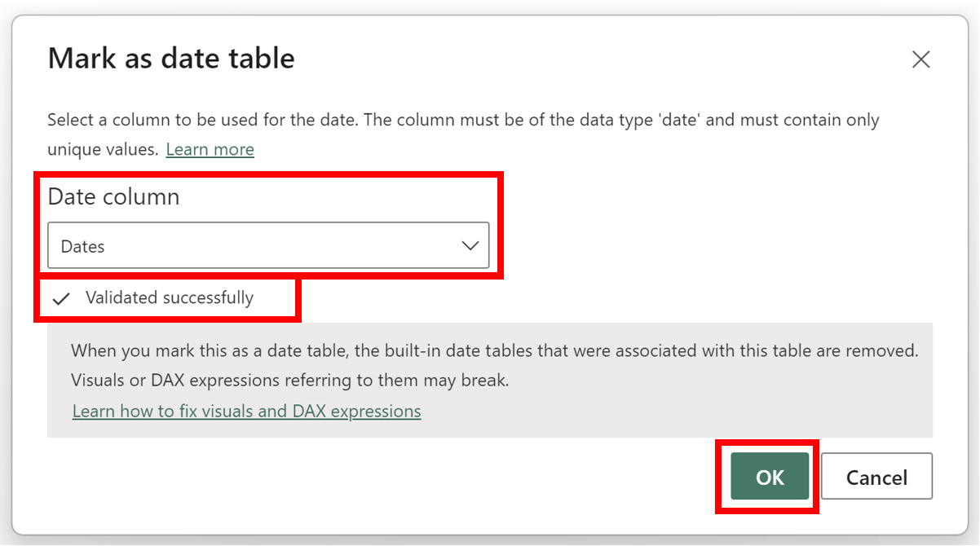Click the validation checkmark icon
The image size is (980, 546).
pos(60,297)
